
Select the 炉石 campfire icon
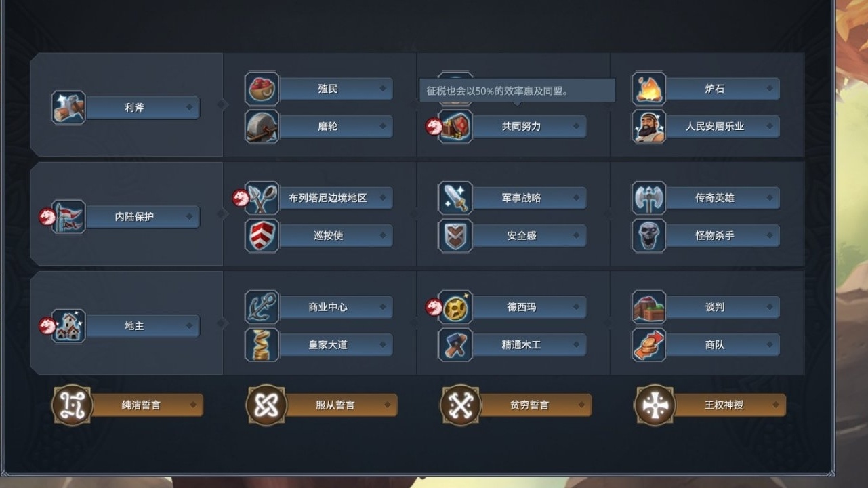coord(649,89)
